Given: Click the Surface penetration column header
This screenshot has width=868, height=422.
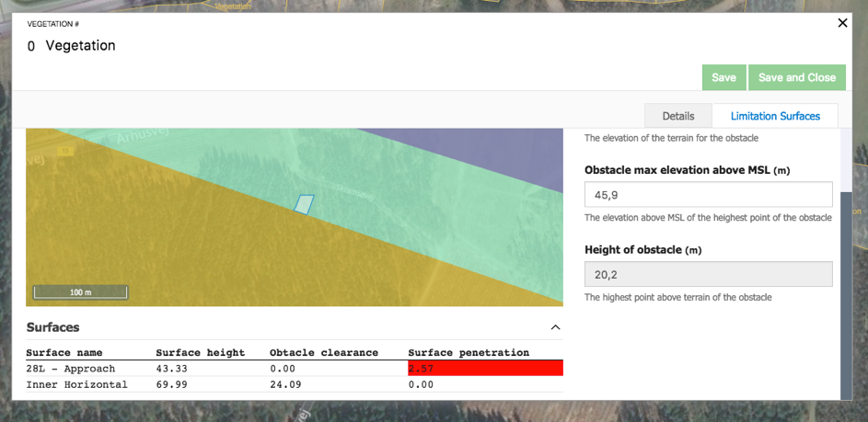Looking at the screenshot, I should (469, 352).
